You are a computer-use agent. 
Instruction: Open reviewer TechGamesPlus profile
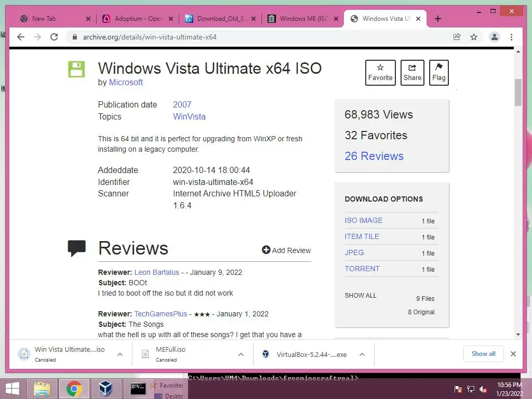[x=161, y=314]
